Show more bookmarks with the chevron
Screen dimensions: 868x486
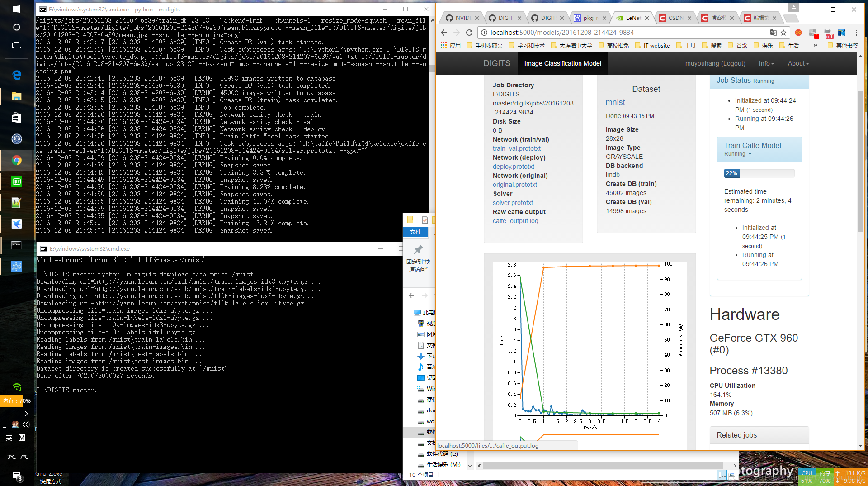click(x=816, y=45)
